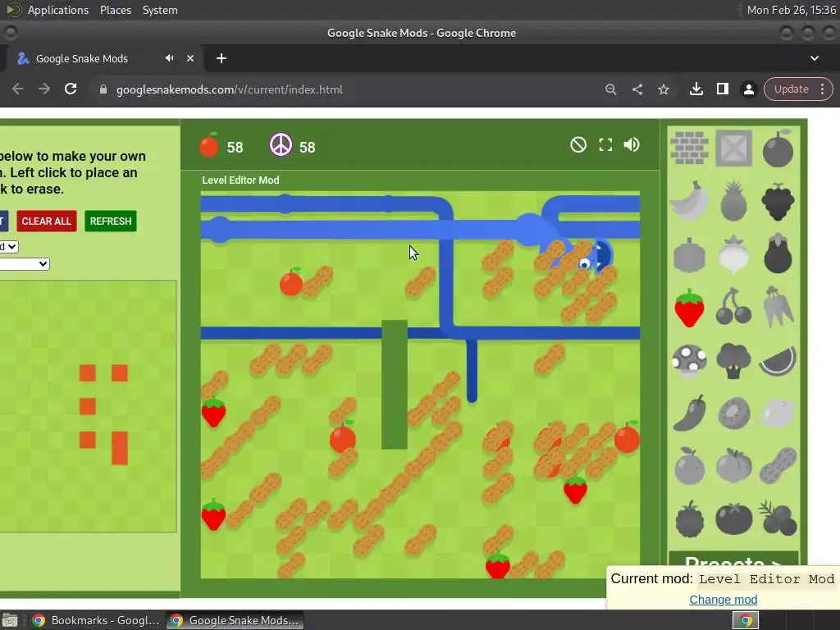Choose the cherries item
Image resolution: width=840 pixels, height=630 pixels.
(x=733, y=307)
